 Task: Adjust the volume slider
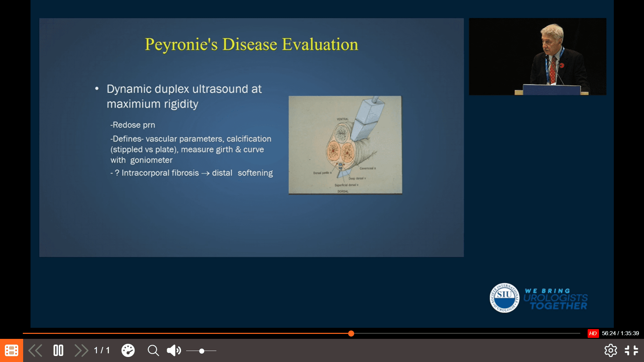click(201, 351)
